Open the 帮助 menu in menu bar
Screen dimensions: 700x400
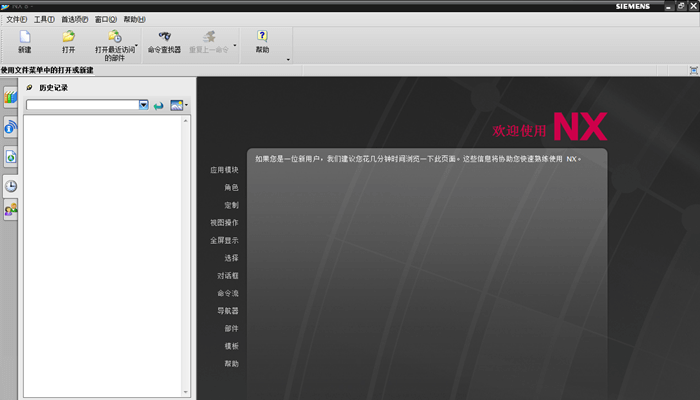point(134,19)
